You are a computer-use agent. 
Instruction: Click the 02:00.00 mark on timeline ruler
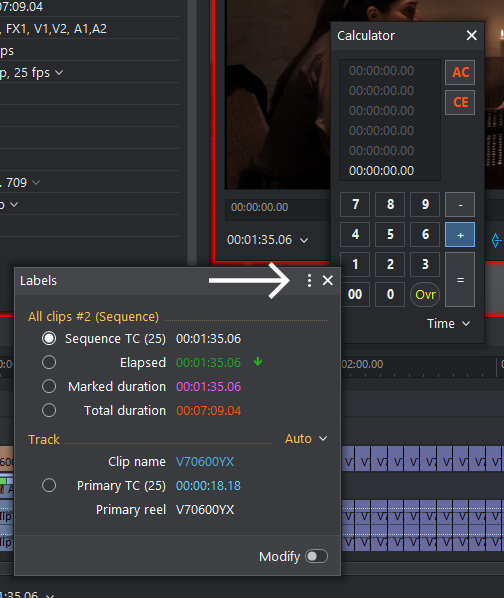click(362, 364)
